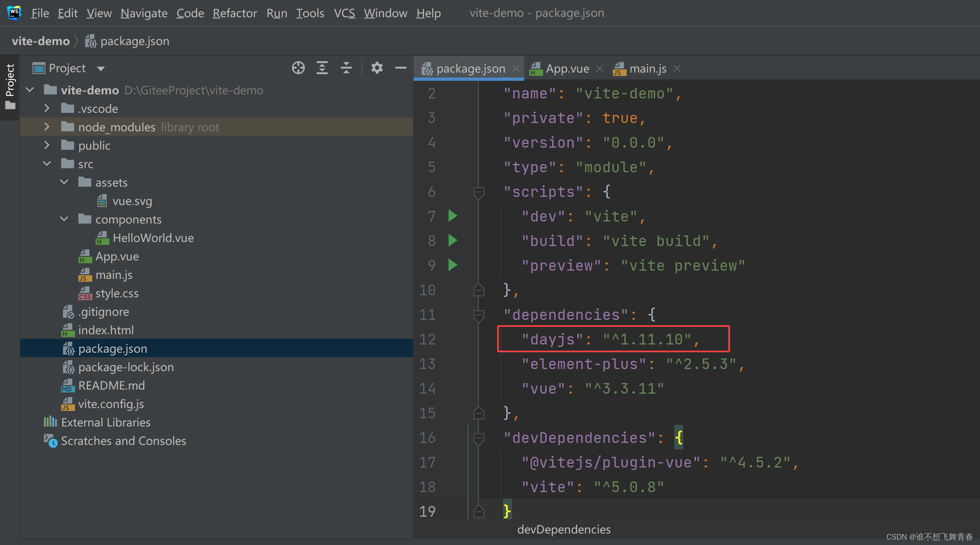
Task: Select HelloWorld.vue in project tree
Action: [153, 238]
